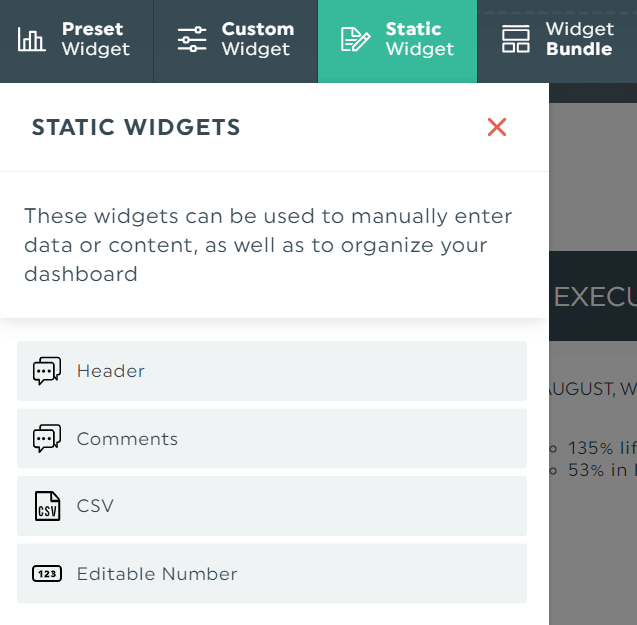Select the Static Widget tab label
This screenshot has height=625, width=637.
click(x=420, y=39)
